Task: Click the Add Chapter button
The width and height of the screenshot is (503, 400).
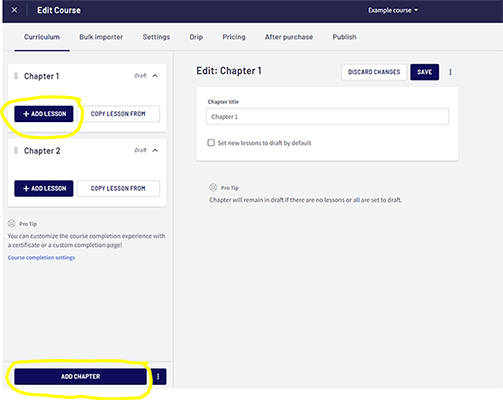Action: pyautogui.click(x=80, y=377)
